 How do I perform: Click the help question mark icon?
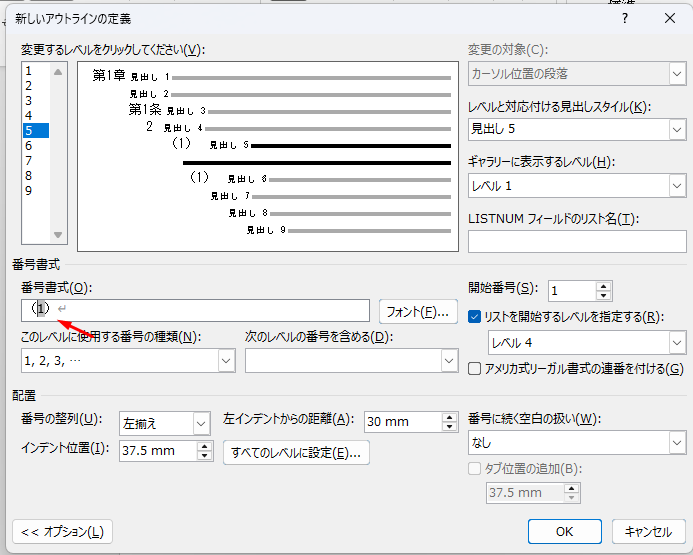pos(625,18)
